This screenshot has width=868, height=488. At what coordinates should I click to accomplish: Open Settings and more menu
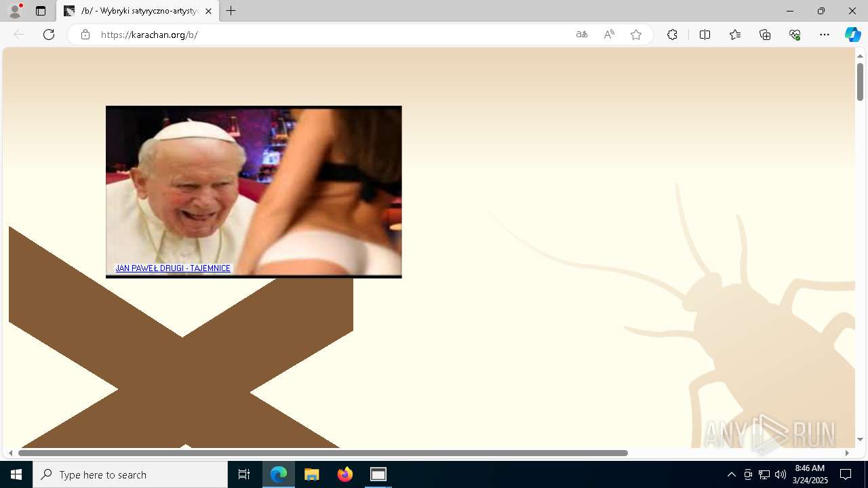tap(825, 35)
